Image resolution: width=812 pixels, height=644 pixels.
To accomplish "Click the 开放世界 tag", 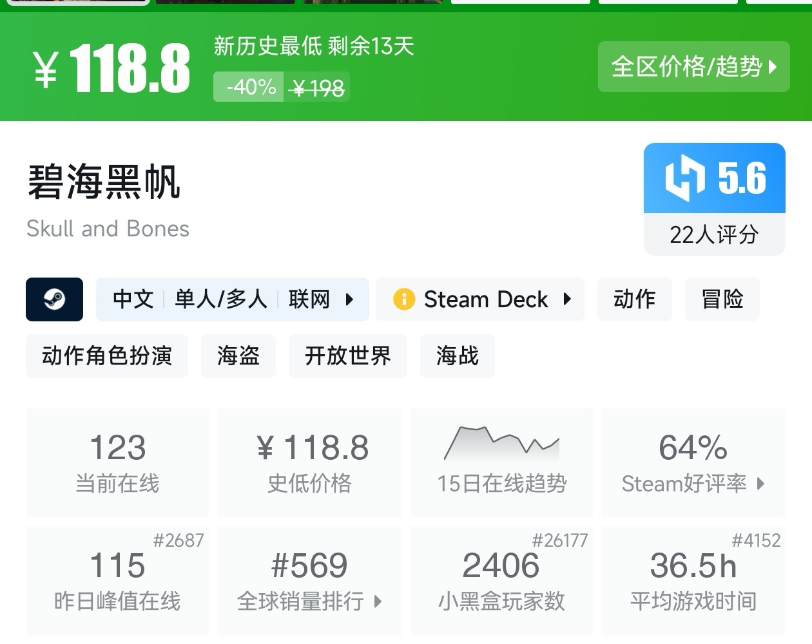I will (347, 356).
